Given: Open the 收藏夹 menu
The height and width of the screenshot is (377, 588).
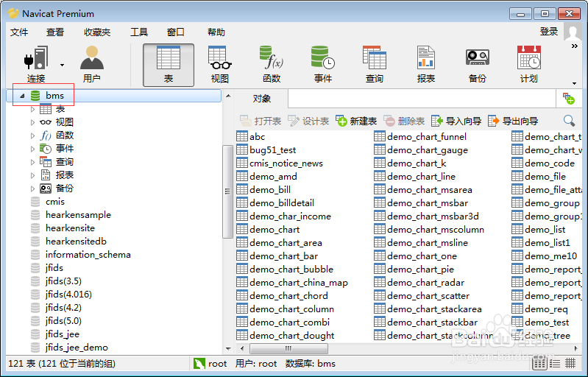Looking at the screenshot, I should pos(97,32).
